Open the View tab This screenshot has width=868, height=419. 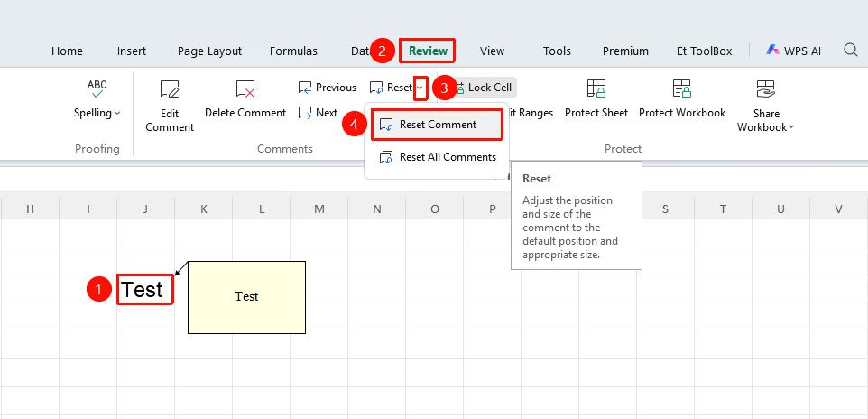[492, 51]
